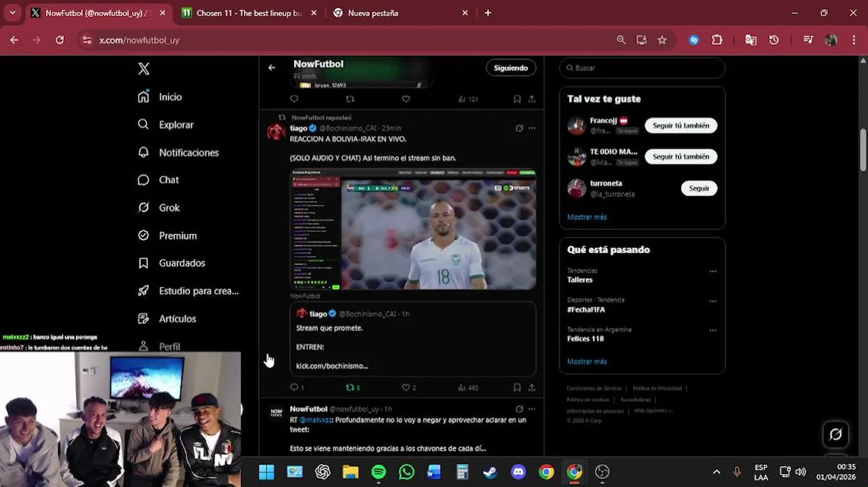The width and height of the screenshot is (868, 487).
Task: Click Mostrar más under Tal vez te guste
Action: pyautogui.click(x=587, y=217)
